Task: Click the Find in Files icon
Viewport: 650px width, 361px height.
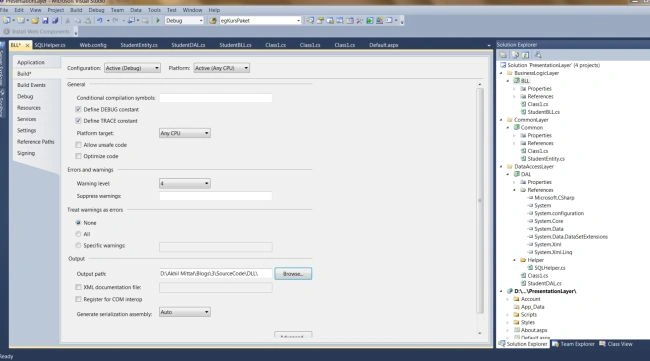Action: coord(212,20)
